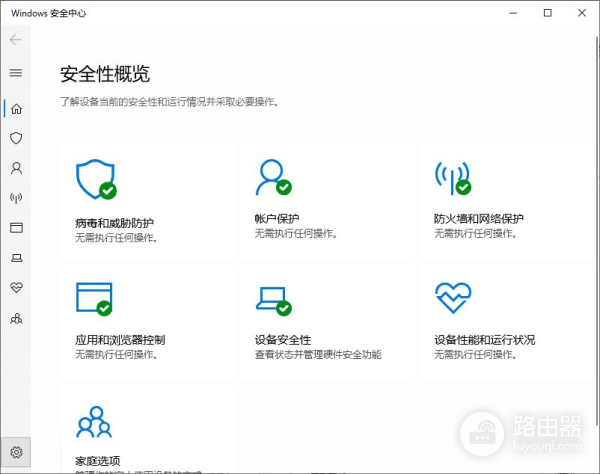Open the firewall antenna icon in the sidebar

coord(16,198)
